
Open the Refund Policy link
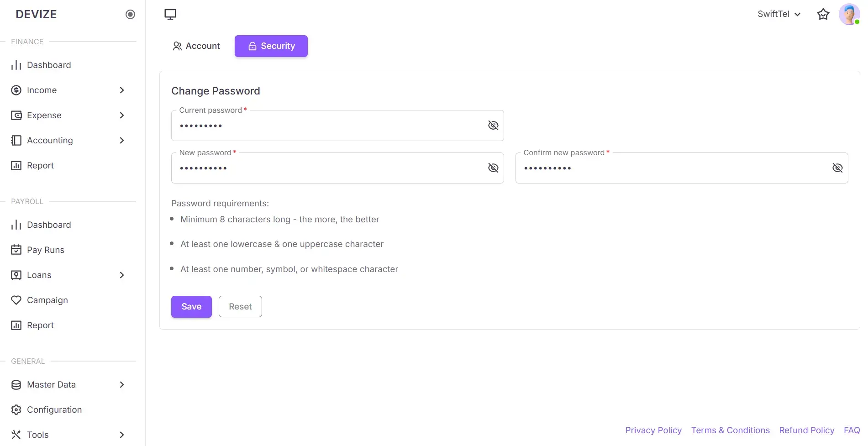[x=806, y=430]
